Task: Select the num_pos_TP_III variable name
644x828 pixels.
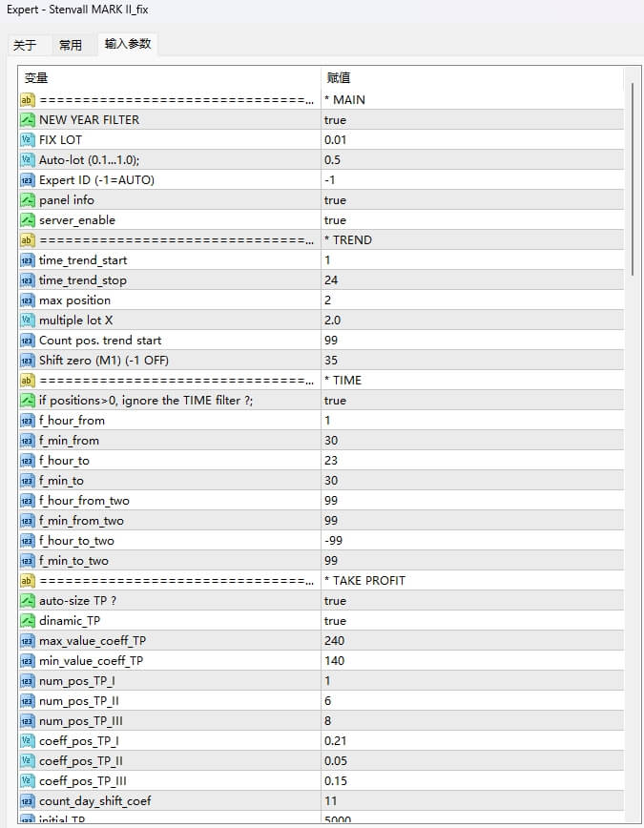Action: pos(81,721)
